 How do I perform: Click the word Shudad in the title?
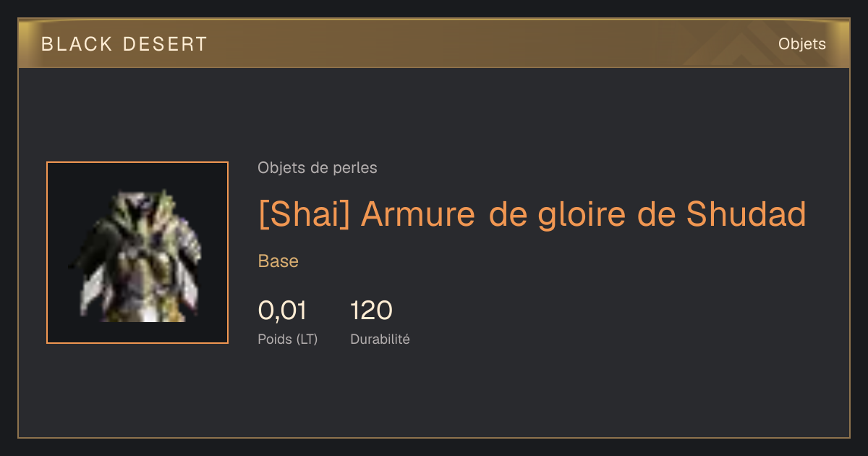[x=746, y=214]
